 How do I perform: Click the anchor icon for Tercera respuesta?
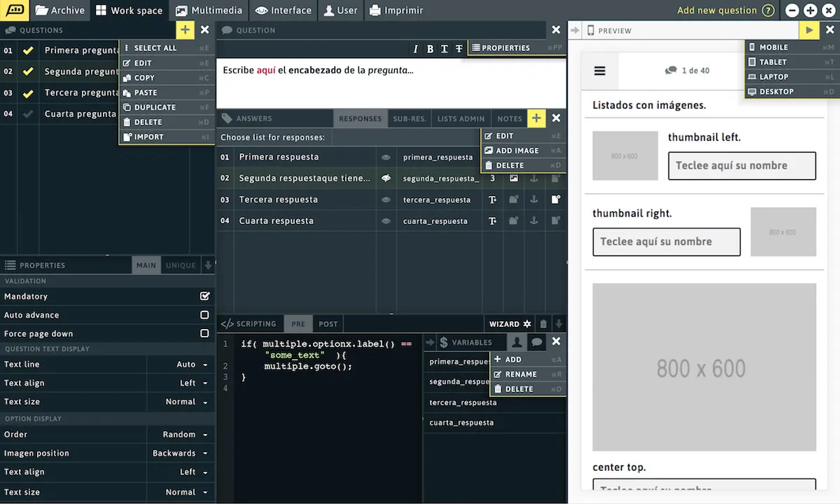tap(533, 199)
